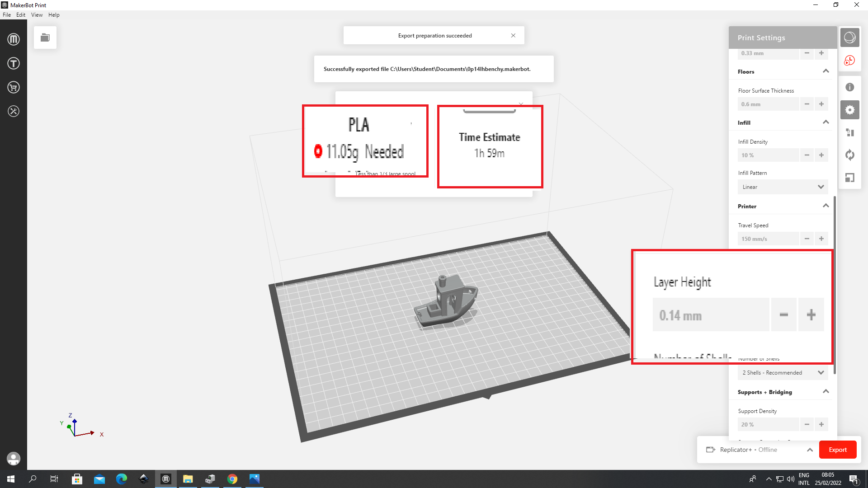Select the Scale tool icon
Screen dimensions: 868x488
[850, 178]
